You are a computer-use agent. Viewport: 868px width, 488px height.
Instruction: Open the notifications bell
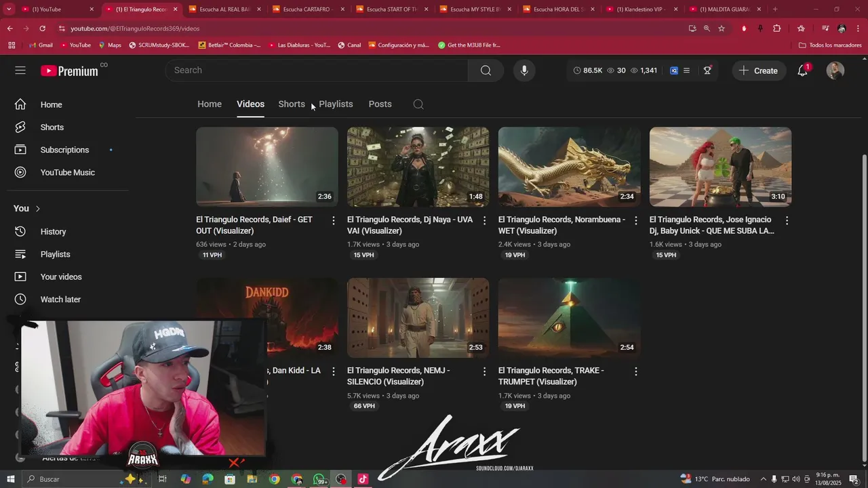(x=803, y=70)
